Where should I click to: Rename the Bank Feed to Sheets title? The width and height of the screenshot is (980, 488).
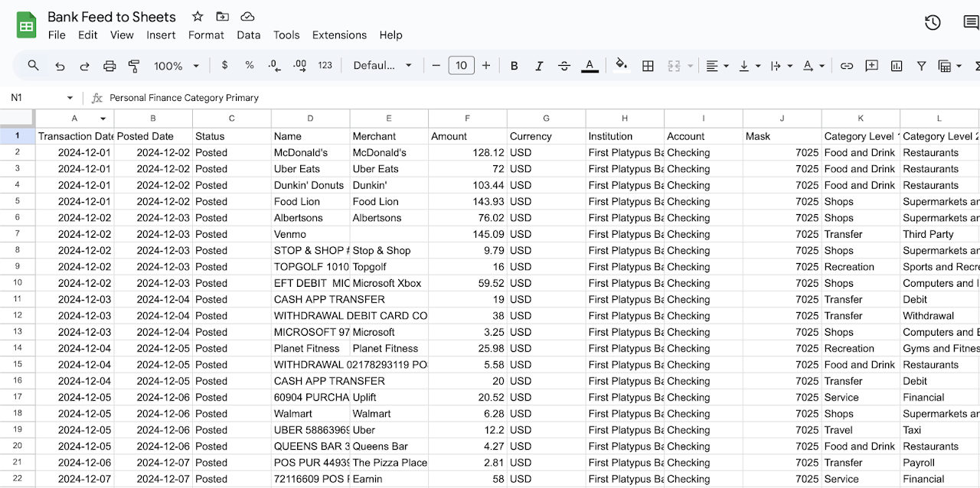point(112,17)
